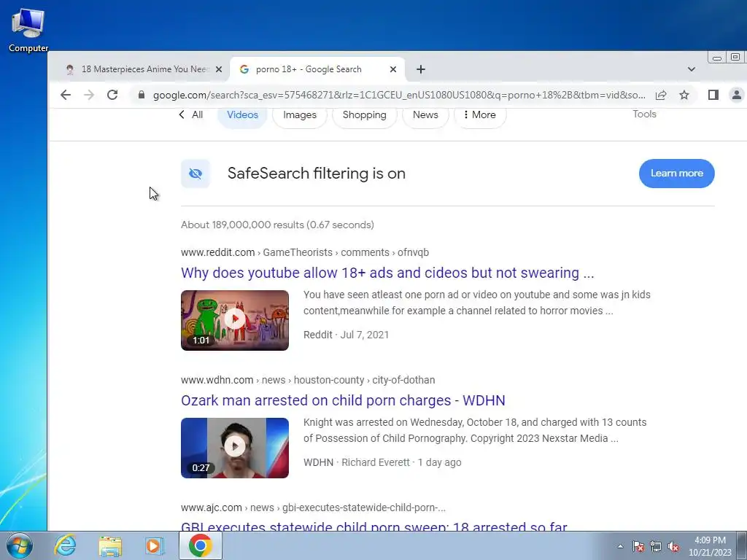Expand the tab search chevron
747x560 pixels.
692,69
